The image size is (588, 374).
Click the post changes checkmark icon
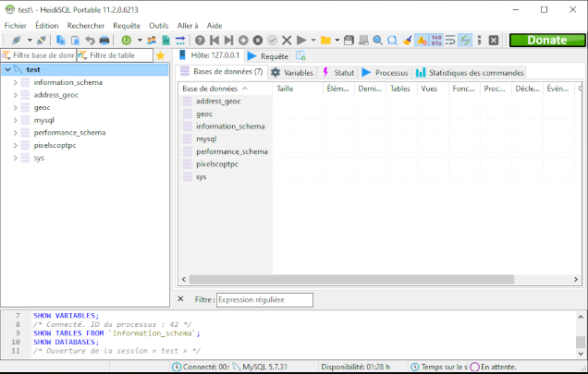point(272,40)
